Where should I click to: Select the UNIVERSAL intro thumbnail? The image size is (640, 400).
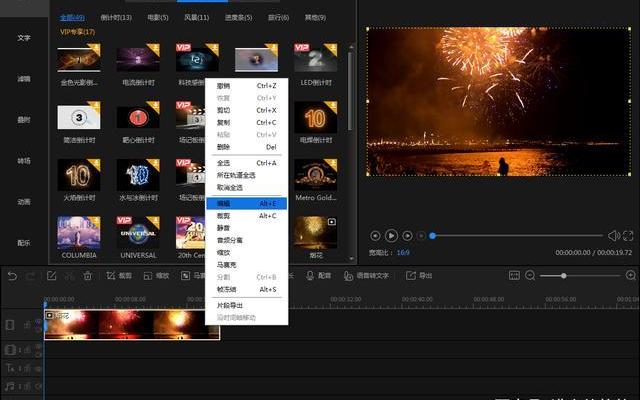tap(138, 233)
